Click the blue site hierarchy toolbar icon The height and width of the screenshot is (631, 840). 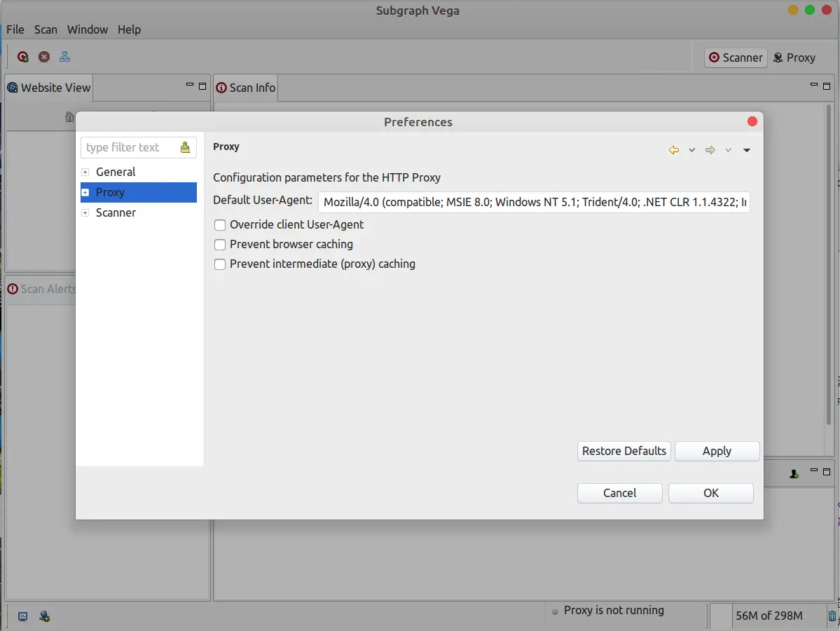(x=64, y=57)
